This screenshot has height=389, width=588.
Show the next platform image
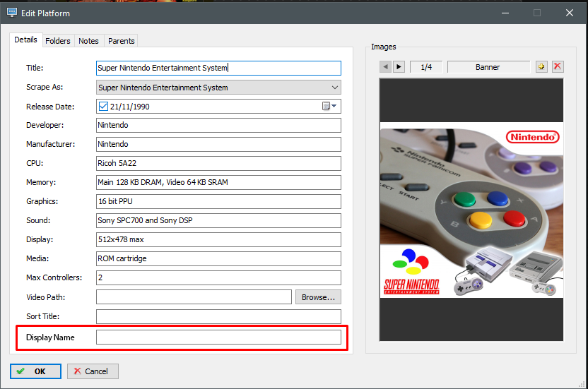pos(399,67)
